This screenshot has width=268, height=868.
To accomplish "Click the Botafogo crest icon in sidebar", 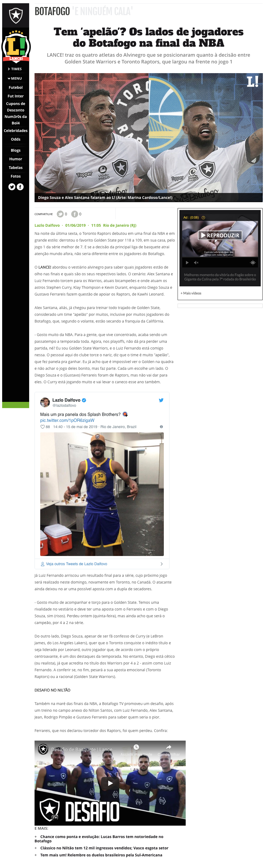I will 15,15.
